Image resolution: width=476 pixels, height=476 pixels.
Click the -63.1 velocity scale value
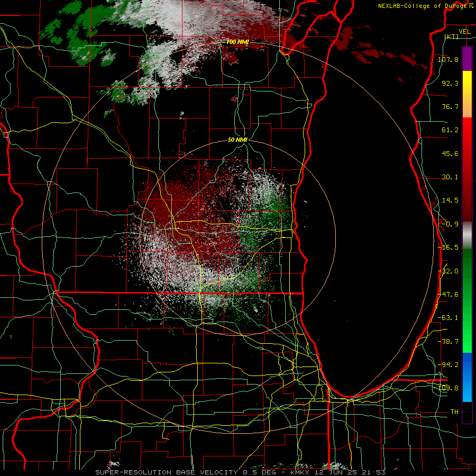(448, 318)
